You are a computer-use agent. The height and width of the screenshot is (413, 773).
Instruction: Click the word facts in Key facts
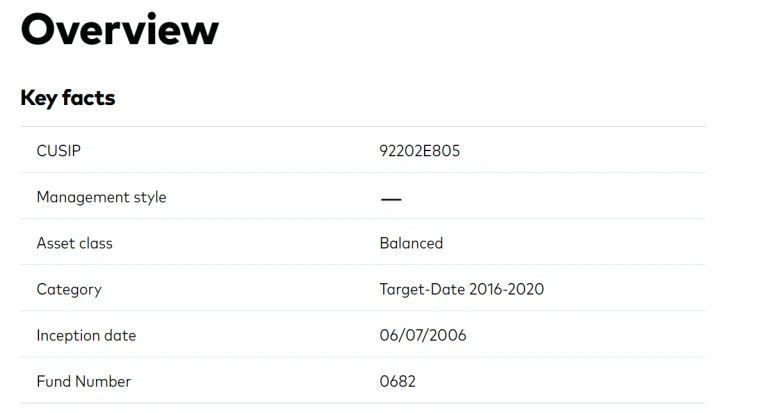point(89,98)
